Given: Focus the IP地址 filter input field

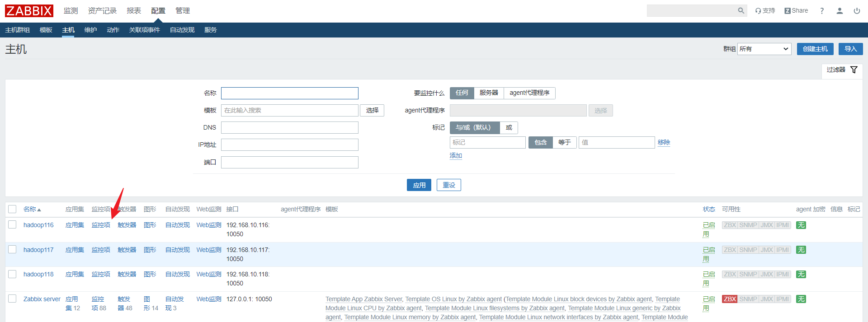Looking at the screenshot, I should click(290, 145).
